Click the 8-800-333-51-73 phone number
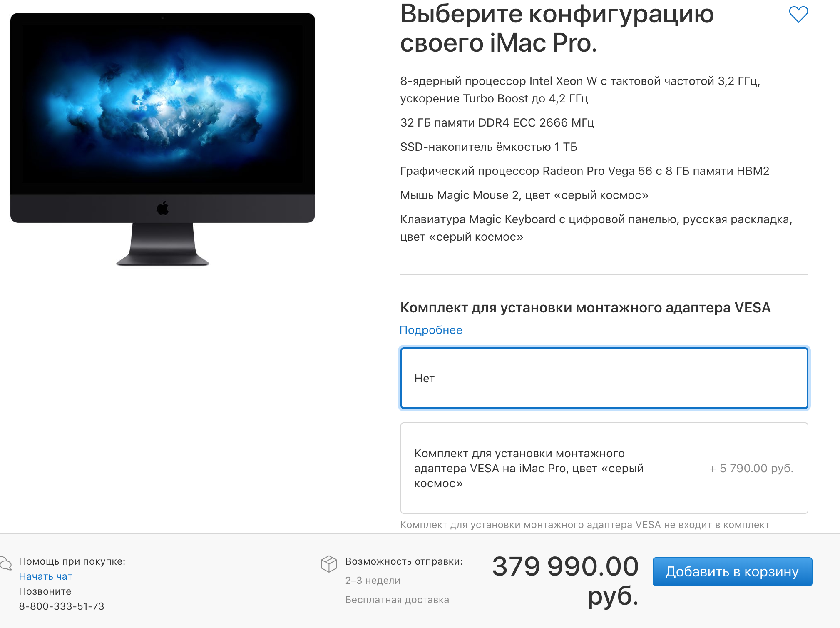Image resolution: width=840 pixels, height=628 pixels. (62, 606)
